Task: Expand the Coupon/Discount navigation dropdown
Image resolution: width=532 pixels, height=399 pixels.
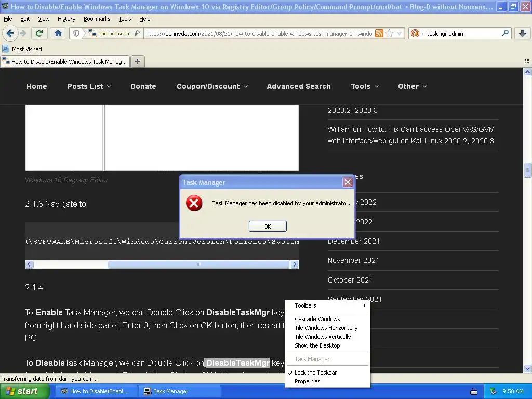Action: (x=212, y=86)
